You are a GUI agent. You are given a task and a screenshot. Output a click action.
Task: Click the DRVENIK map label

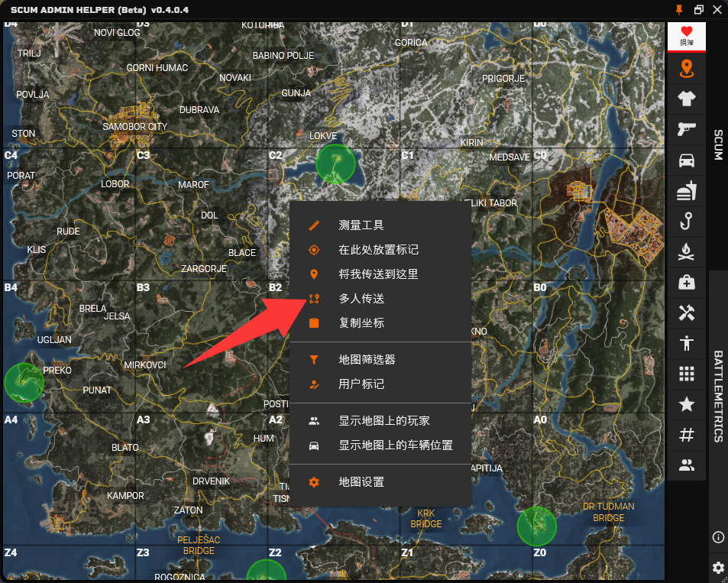pyautogui.click(x=212, y=481)
